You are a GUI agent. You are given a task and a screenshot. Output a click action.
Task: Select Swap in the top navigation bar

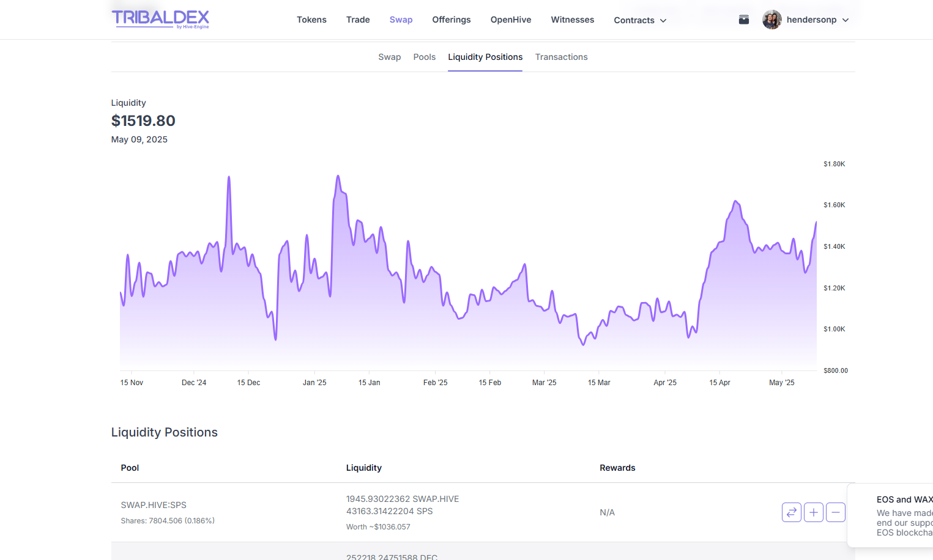[401, 20]
